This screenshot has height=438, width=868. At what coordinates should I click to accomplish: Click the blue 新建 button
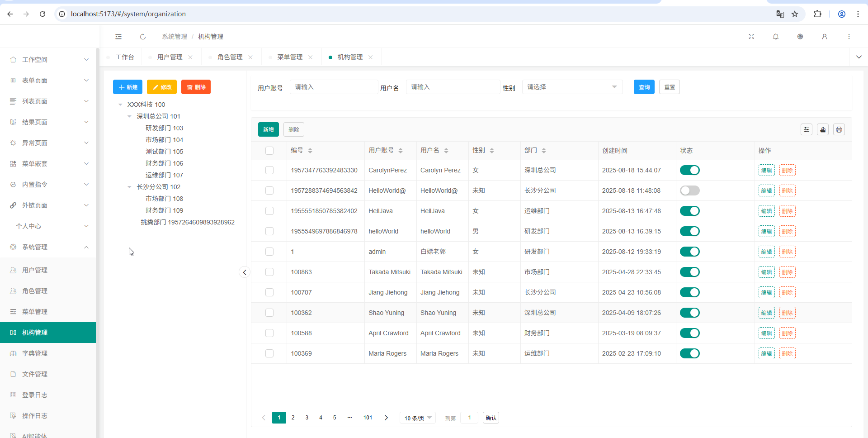(x=127, y=87)
